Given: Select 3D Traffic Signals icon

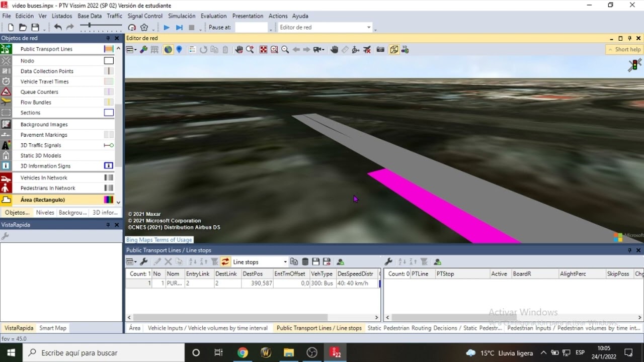Looking at the screenshot, I should click(6, 145).
